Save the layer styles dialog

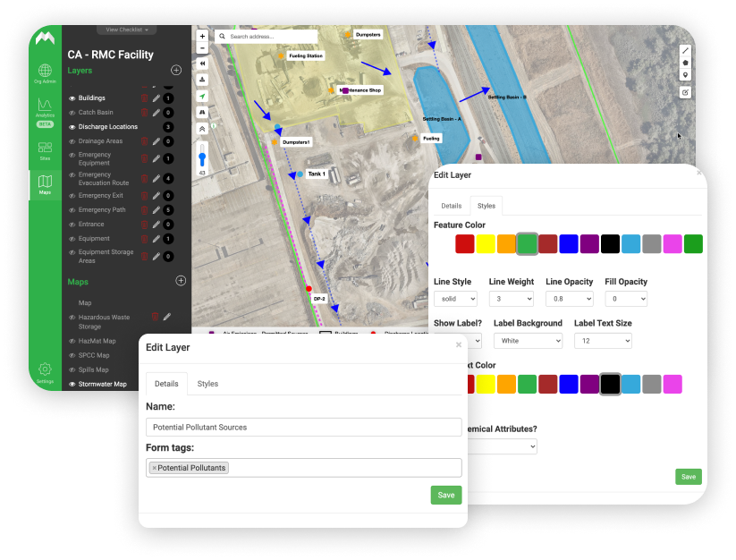coord(688,477)
